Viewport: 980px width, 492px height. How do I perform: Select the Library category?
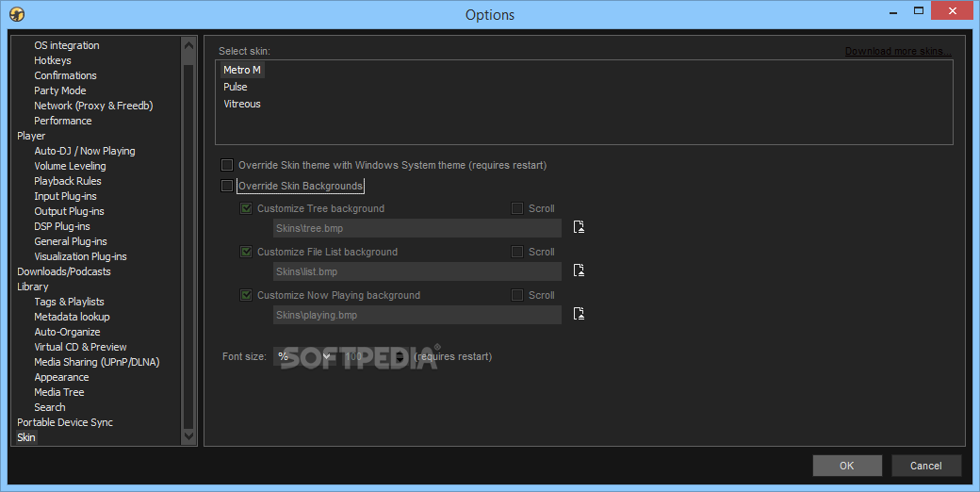[x=32, y=287]
